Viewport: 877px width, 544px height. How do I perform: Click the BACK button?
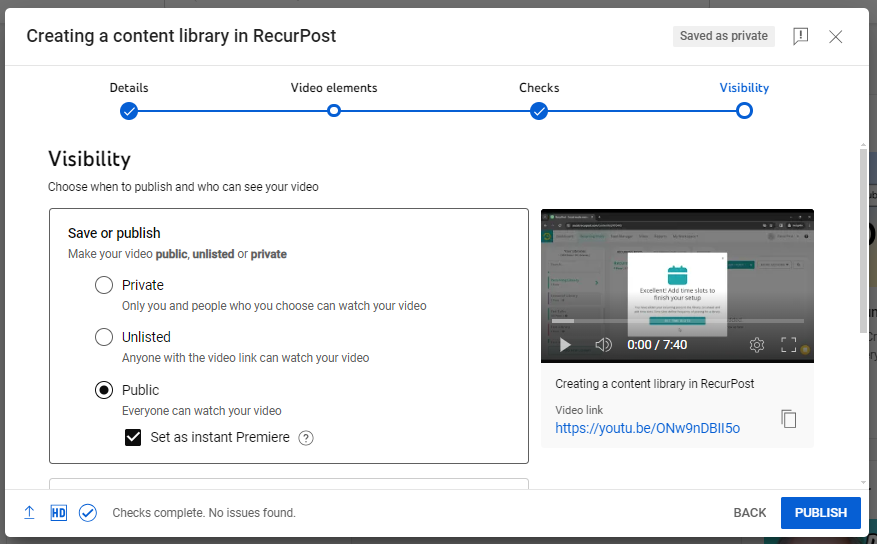(749, 513)
